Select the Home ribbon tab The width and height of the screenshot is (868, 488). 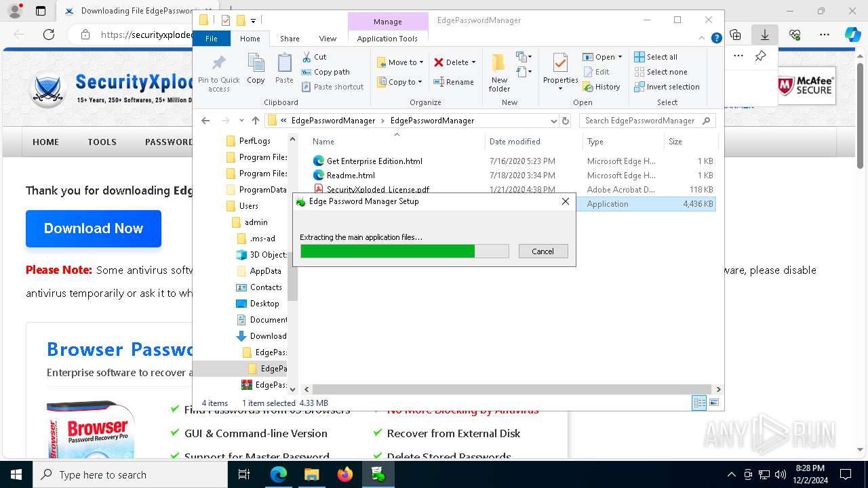point(250,39)
